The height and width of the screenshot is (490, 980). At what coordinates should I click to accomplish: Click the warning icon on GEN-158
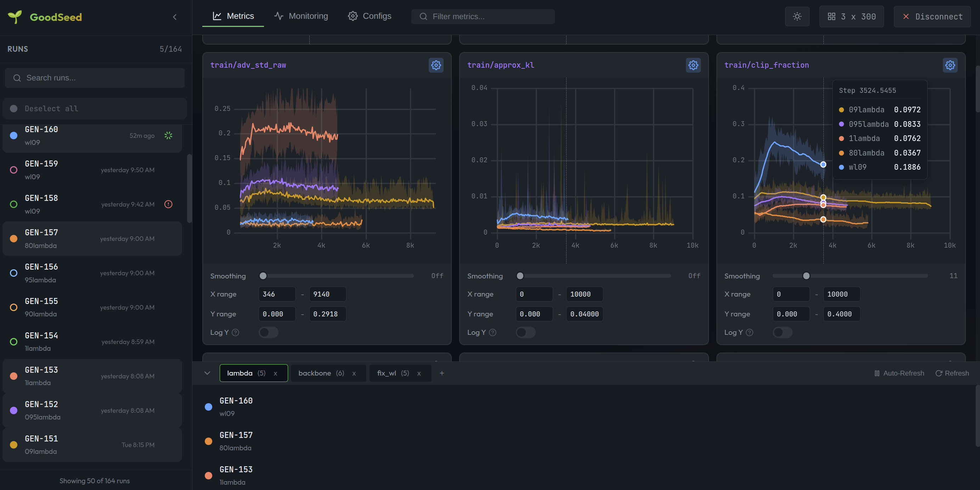pyautogui.click(x=168, y=204)
